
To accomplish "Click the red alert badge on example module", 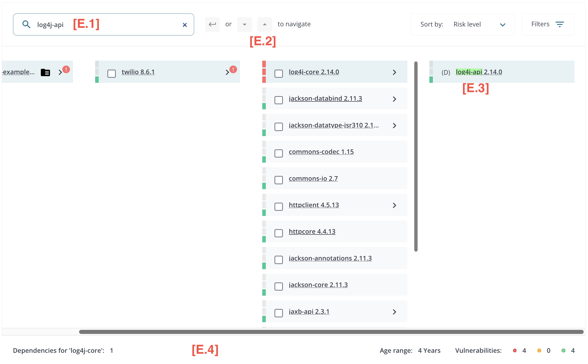I will pyautogui.click(x=66, y=69).
